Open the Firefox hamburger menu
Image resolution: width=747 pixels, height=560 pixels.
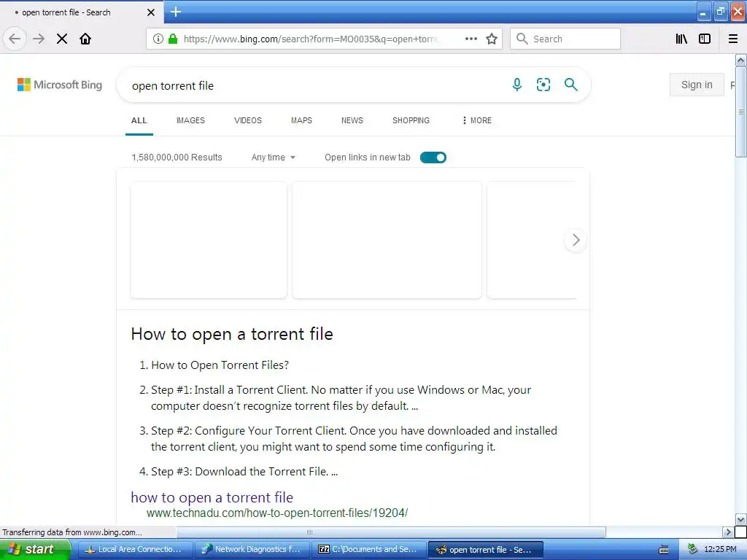(733, 39)
